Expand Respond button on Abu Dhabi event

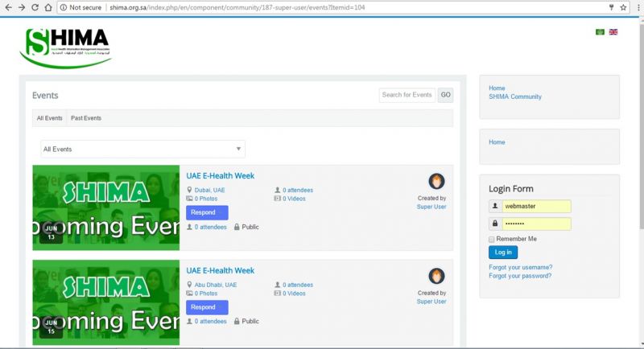click(207, 307)
